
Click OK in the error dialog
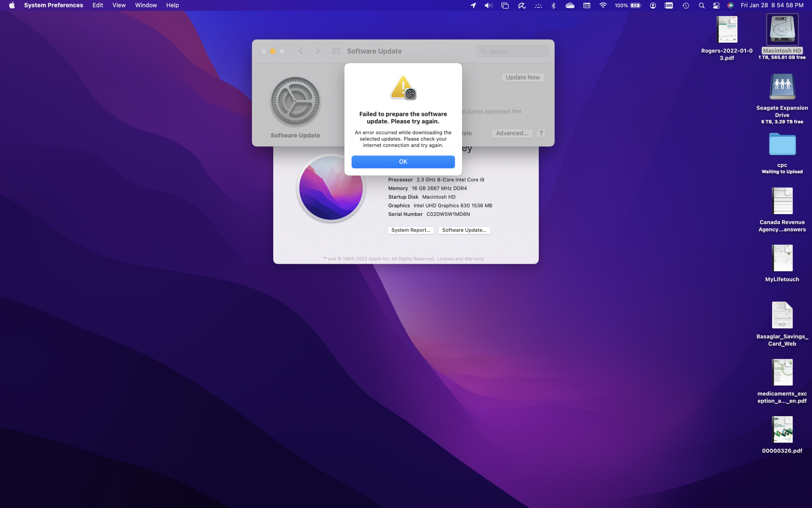pyautogui.click(x=403, y=162)
